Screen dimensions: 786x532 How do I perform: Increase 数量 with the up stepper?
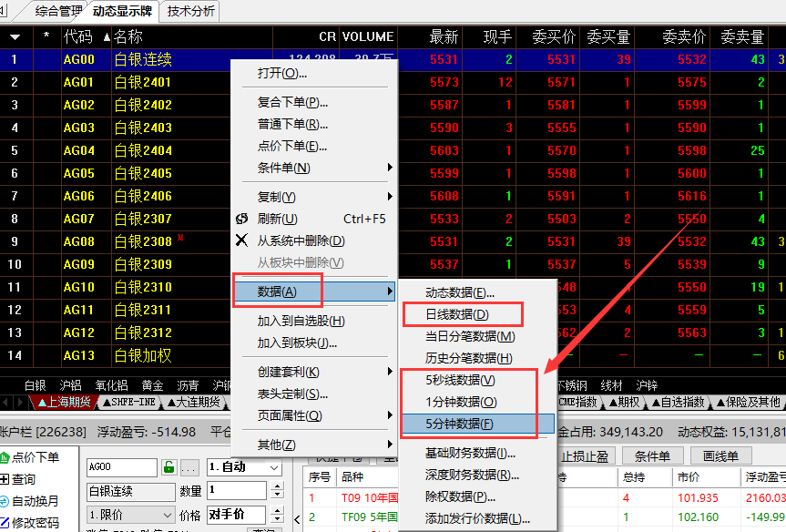(277, 486)
